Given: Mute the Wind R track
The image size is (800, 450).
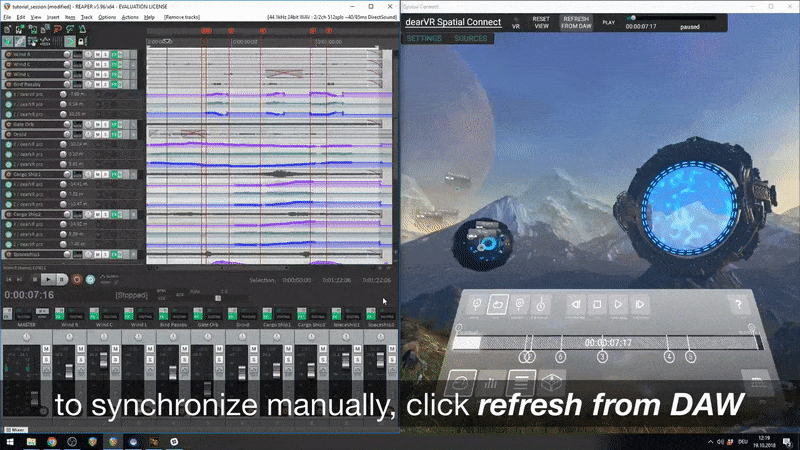Looking at the screenshot, I should [x=97, y=54].
